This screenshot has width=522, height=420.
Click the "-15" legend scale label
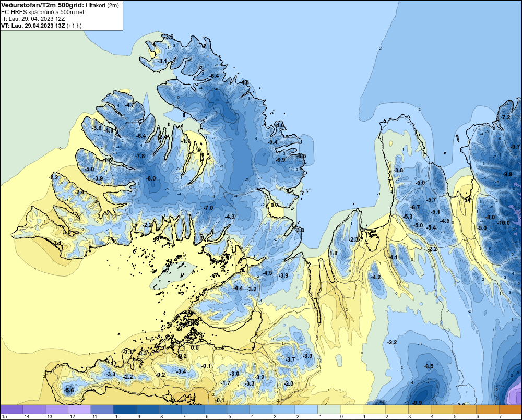tap(4, 417)
